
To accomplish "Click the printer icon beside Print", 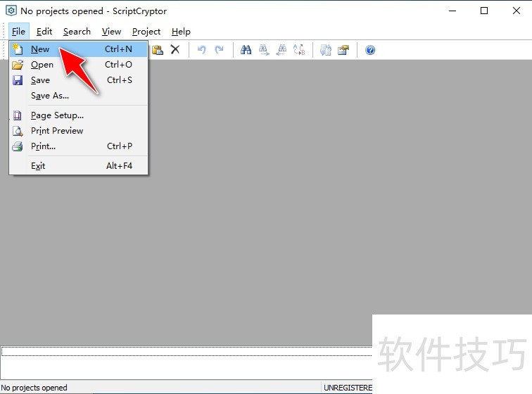I will coord(18,146).
